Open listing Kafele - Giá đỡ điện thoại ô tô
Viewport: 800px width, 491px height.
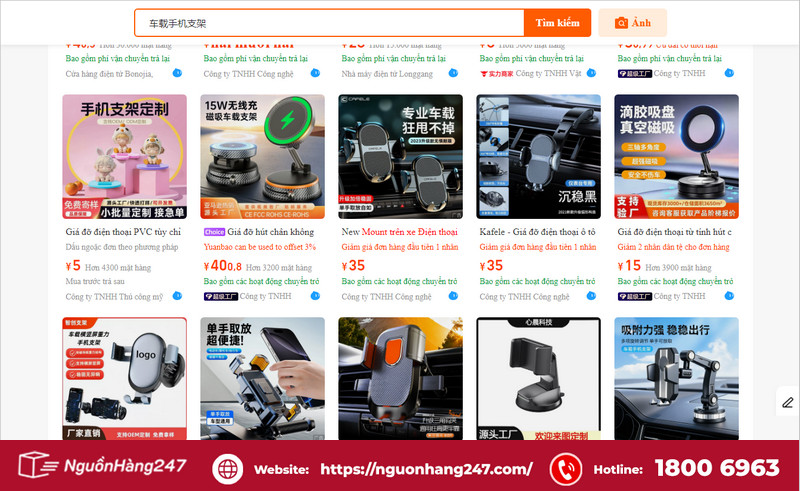pos(537,232)
